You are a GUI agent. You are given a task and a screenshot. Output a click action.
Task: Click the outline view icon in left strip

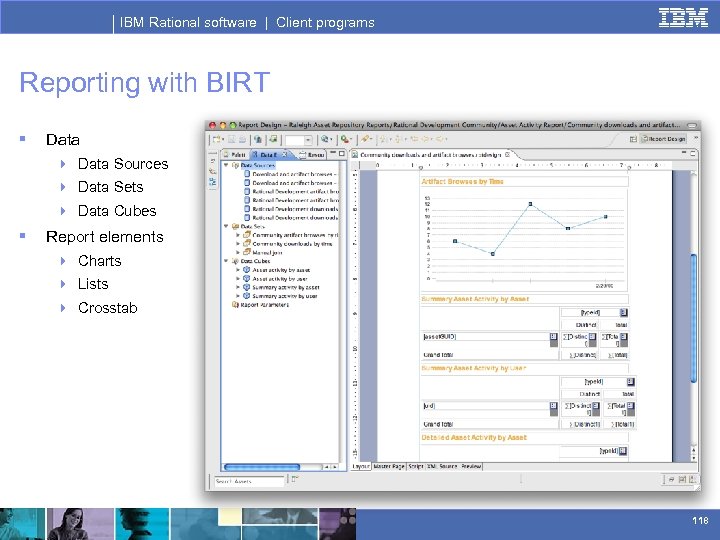pos(213,181)
